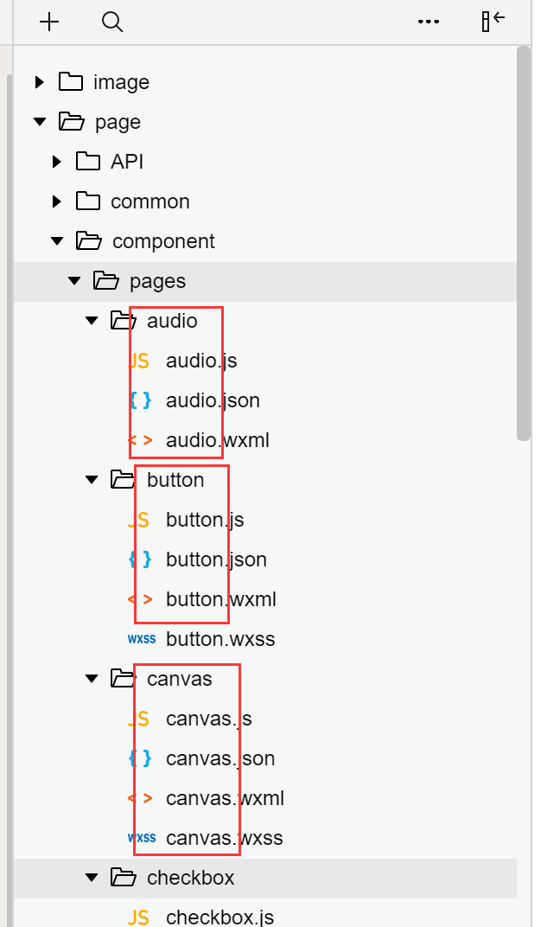Open the canvas.wxss file
Viewport: 560px width, 927px height.
[x=224, y=838]
